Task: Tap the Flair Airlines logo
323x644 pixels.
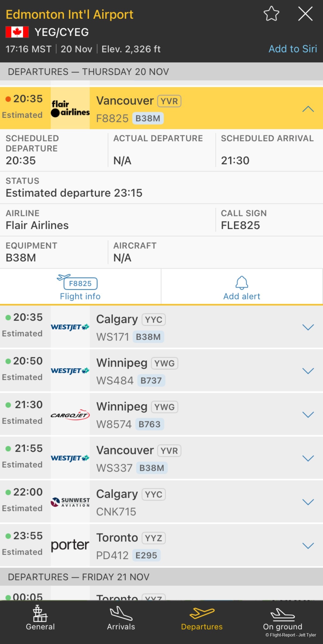Action: (x=70, y=108)
